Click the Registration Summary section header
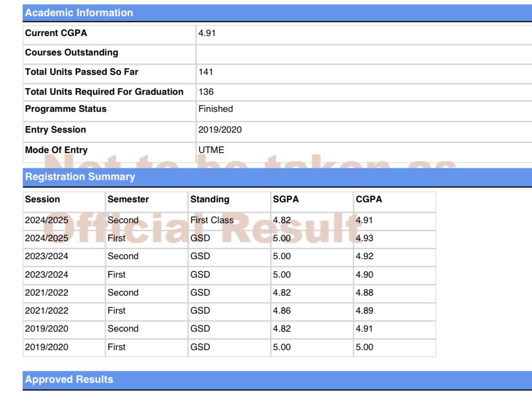Screen dimensions: 532x405 click(277, 177)
